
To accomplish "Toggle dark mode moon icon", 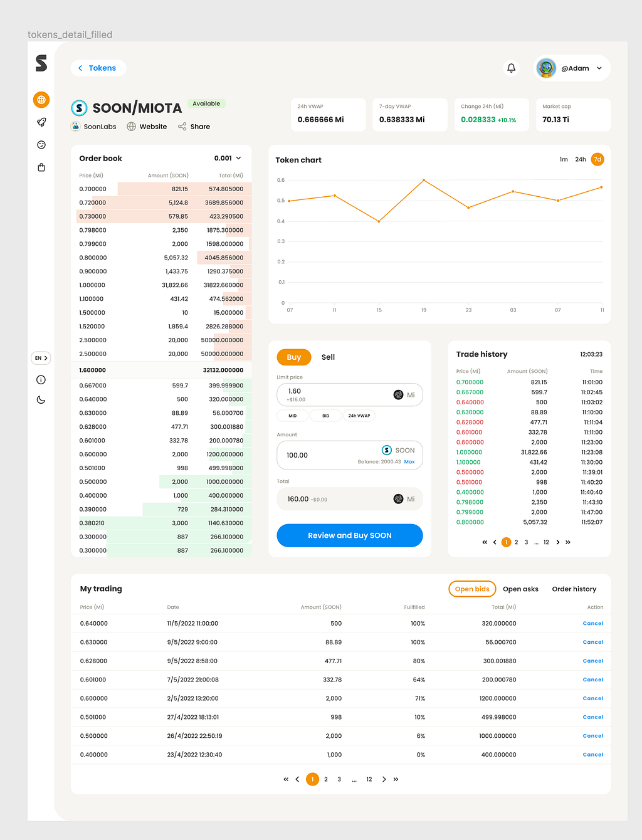I will pyautogui.click(x=41, y=400).
